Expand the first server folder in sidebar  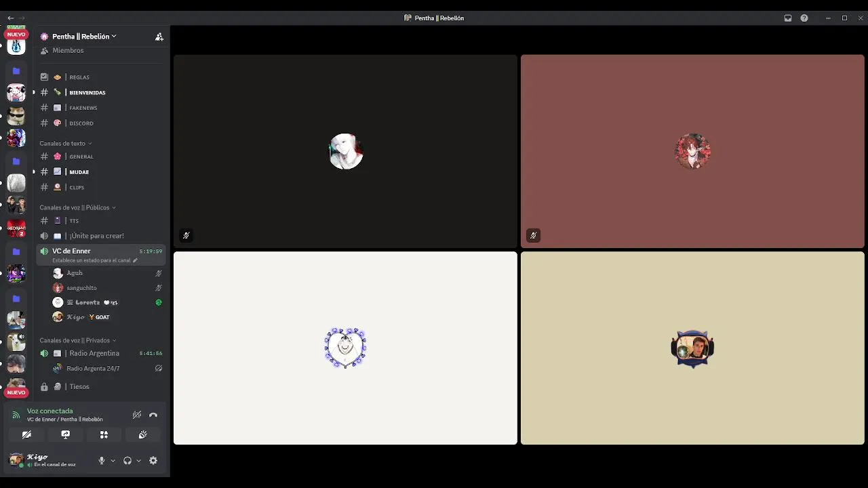[16, 70]
